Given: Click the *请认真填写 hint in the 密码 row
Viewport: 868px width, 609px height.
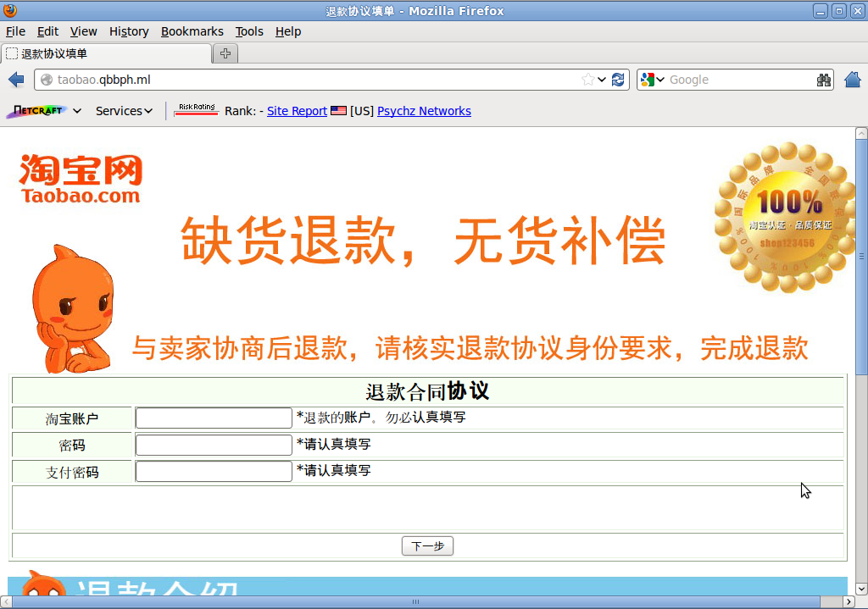Looking at the screenshot, I should point(334,444).
